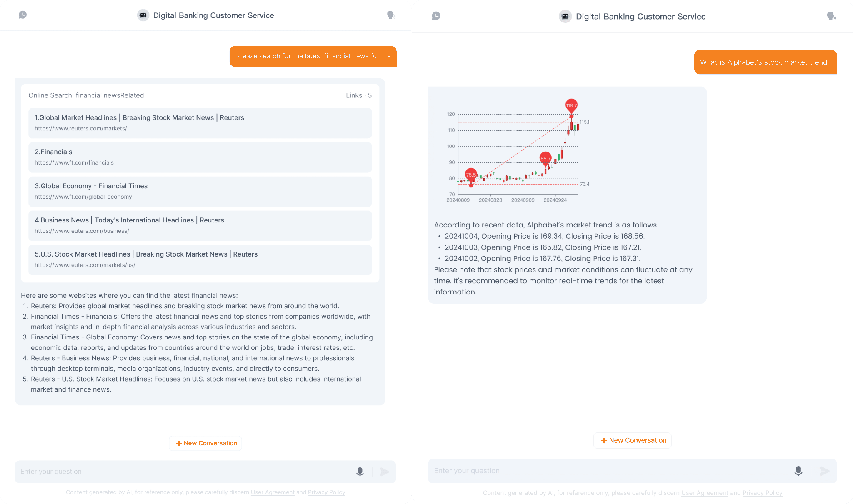The image size is (853, 504).
Task: Open Privacy Policy link in left panel
Action: click(326, 492)
